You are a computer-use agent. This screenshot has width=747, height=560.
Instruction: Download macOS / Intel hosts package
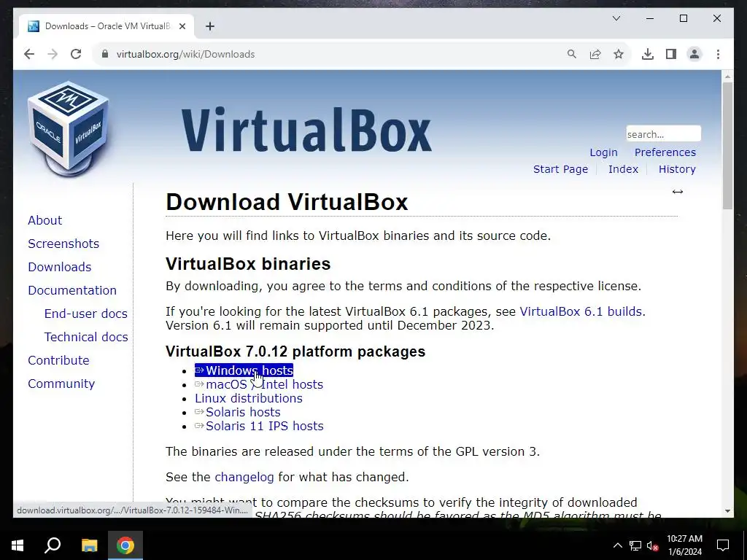click(259, 384)
